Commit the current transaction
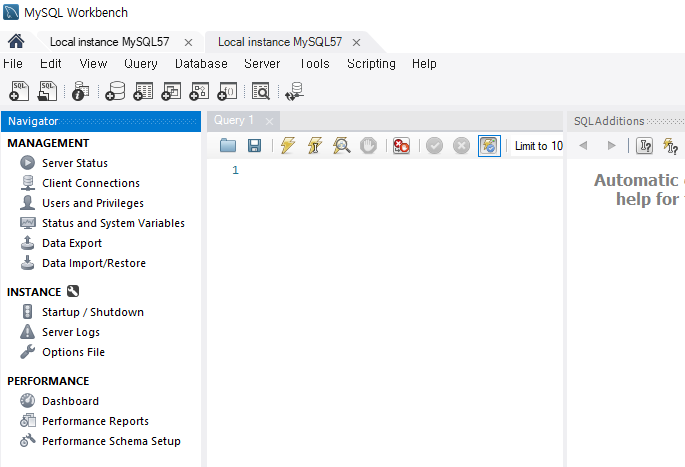Viewport: 685px width, 467px height. pos(434,145)
